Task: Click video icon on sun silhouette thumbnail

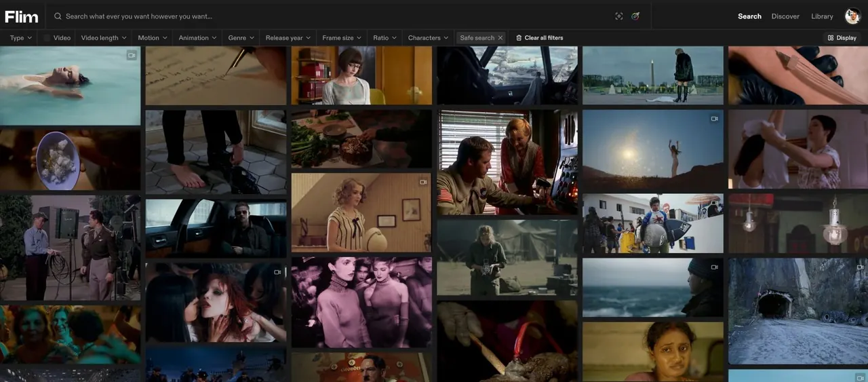Action: click(714, 119)
